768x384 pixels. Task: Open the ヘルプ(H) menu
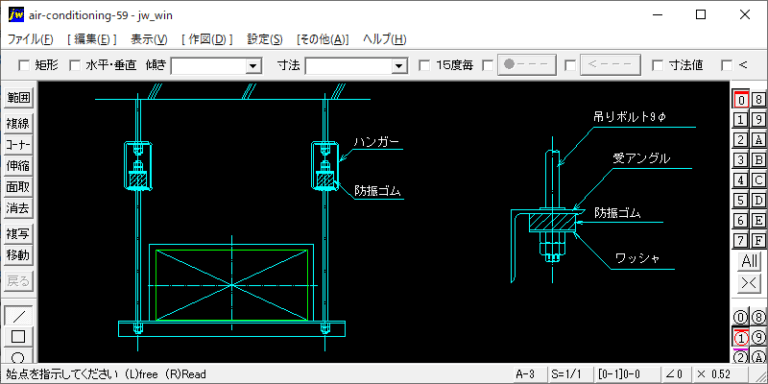tap(384, 40)
